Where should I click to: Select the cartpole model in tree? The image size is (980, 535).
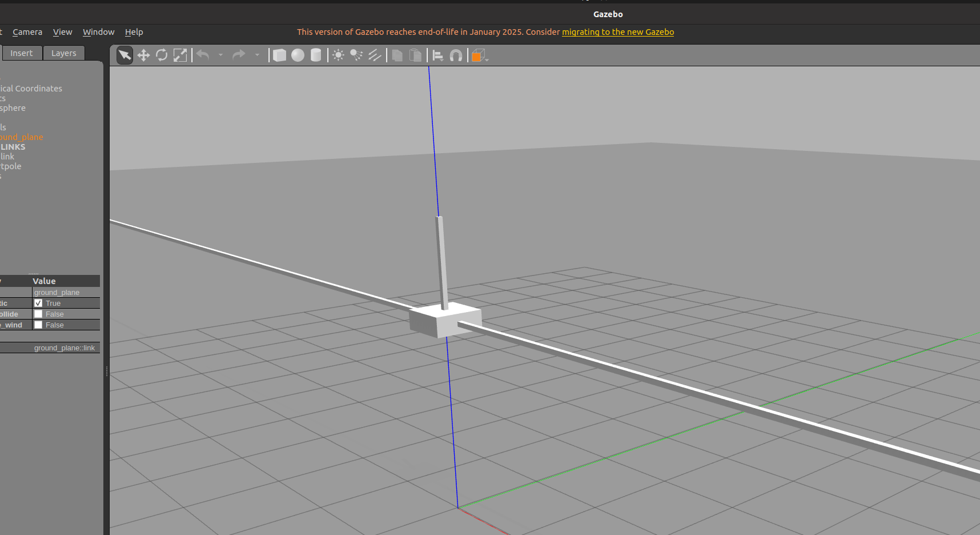(11, 166)
